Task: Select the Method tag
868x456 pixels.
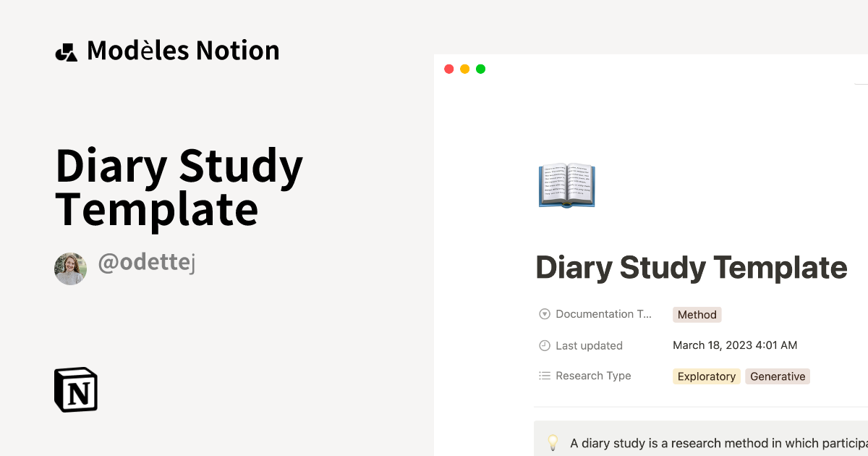Action: point(697,315)
